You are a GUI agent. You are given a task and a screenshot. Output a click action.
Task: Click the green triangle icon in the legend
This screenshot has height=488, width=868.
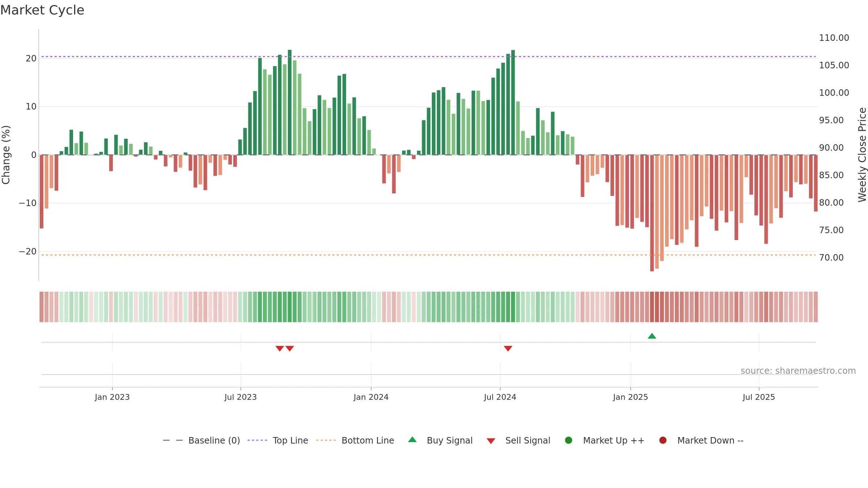pos(412,440)
